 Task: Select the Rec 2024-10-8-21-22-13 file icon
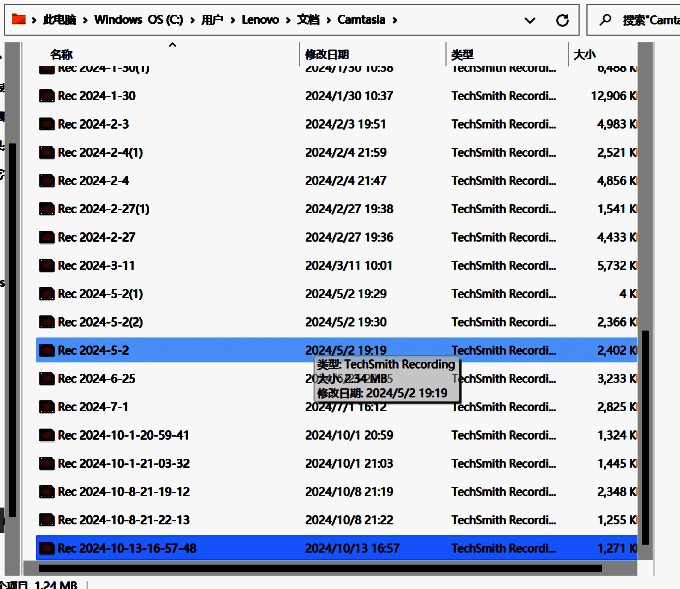pyautogui.click(x=46, y=520)
